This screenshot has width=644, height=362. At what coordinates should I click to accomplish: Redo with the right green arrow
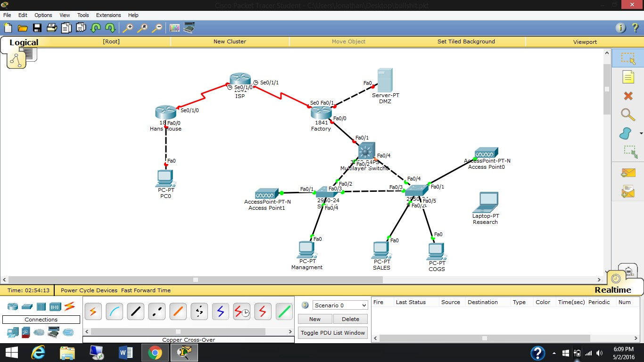click(110, 28)
